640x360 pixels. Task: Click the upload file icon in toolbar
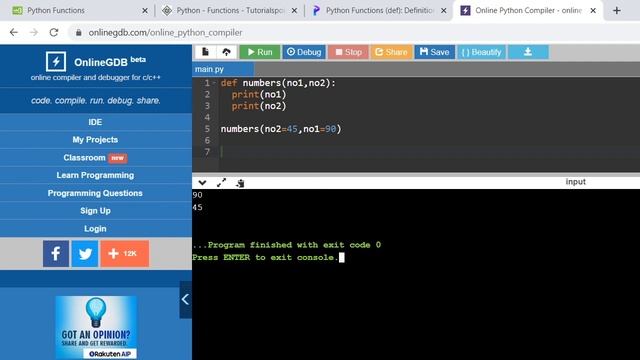(x=226, y=52)
